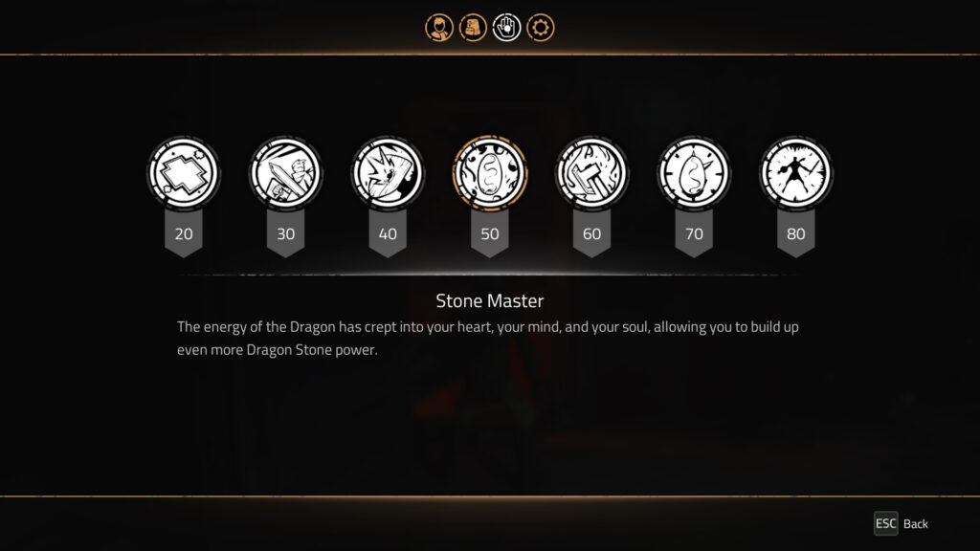This screenshot has height=551, width=980.
Task: Select the burst impact perk medallion
Action: click(x=388, y=172)
